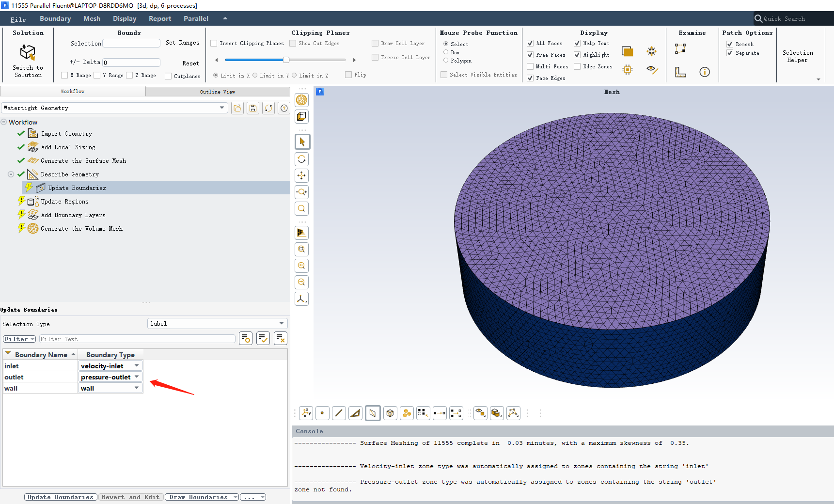Uncheck the Free Faces display checkbox
This screenshot has width=834, height=504.
530,55
